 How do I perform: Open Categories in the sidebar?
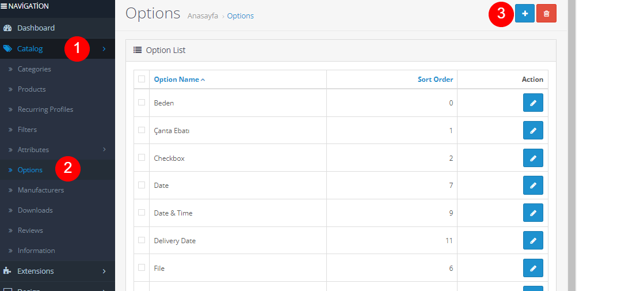point(34,69)
